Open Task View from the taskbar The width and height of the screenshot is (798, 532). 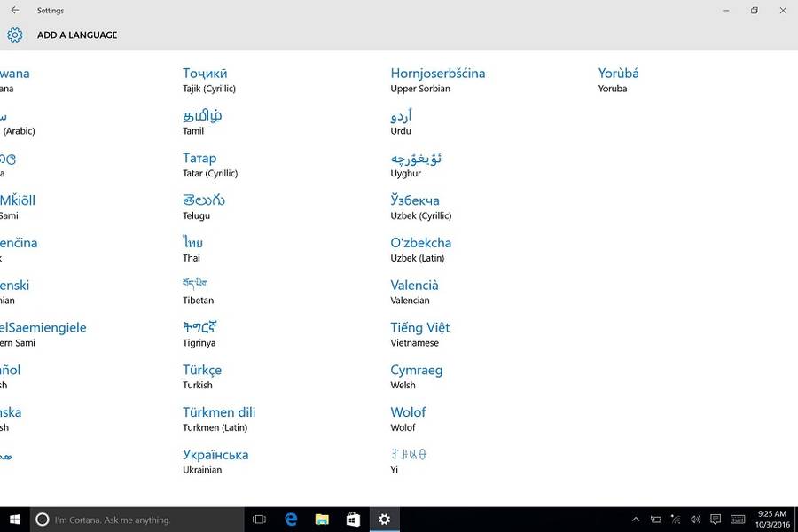coord(260,520)
